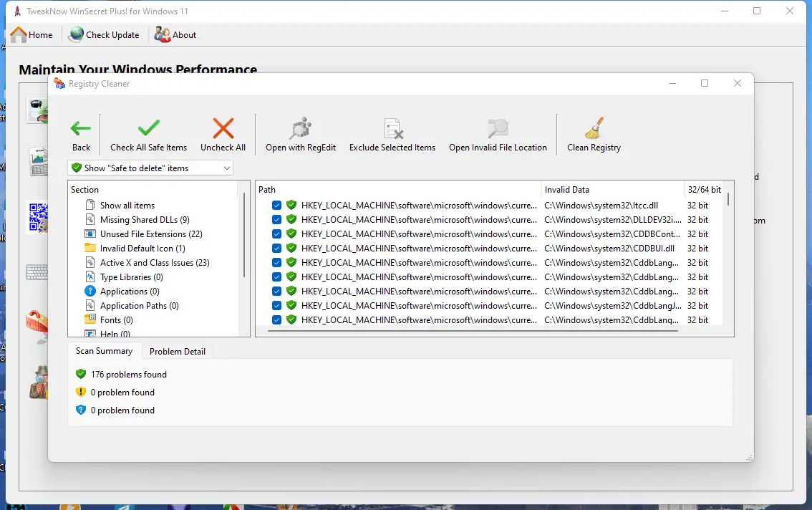Image resolution: width=812 pixels, height=510 pixels.
Task: Click the Missing Shared DLLs section icon
Action: coord(90,219)
